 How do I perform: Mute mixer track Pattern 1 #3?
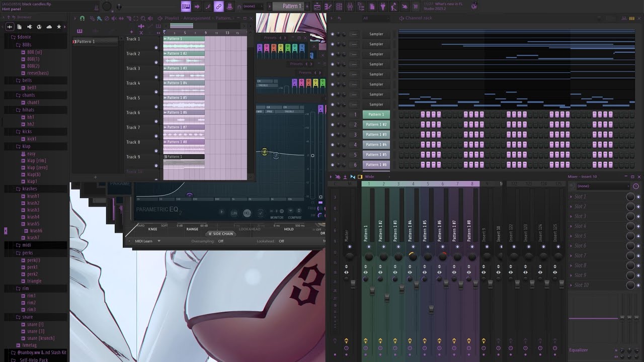pyautogui.click(x=398, y=247)
